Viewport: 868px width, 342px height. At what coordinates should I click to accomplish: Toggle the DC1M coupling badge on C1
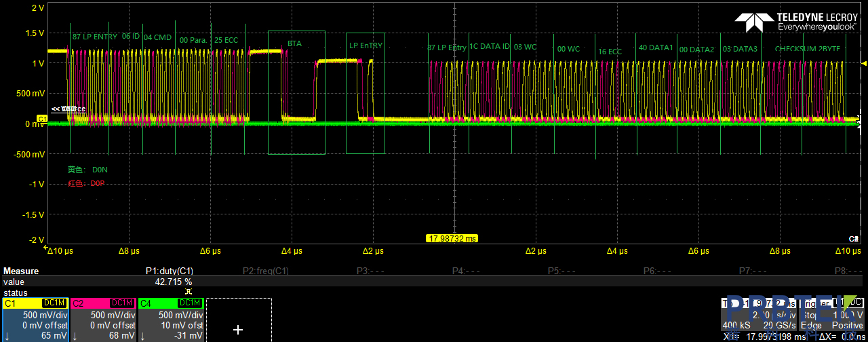tap(54, 303)
